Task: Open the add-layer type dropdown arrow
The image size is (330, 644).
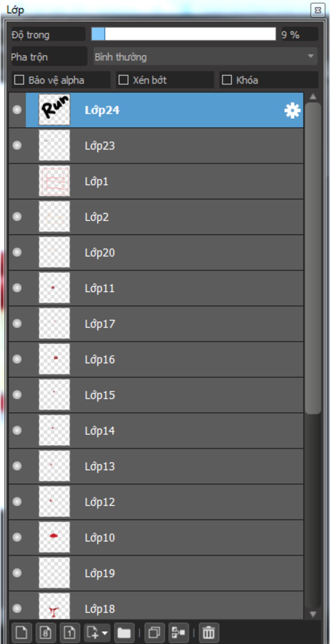Action: tap(105, 633)
